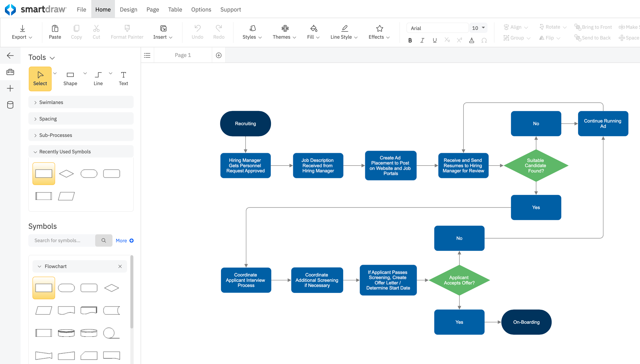Add a new page with plus icon

pyautogui.click(x=219, y=55)
